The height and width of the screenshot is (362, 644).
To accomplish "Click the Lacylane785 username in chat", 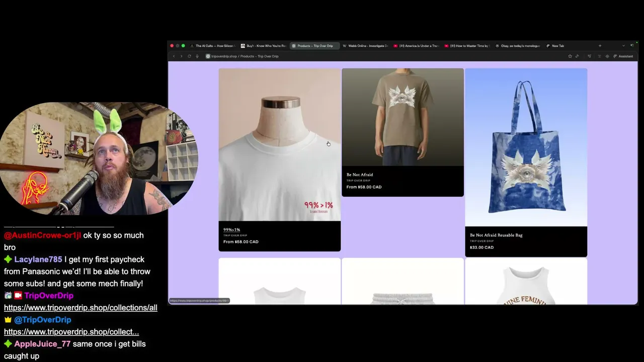I will (x=38, y=259).
